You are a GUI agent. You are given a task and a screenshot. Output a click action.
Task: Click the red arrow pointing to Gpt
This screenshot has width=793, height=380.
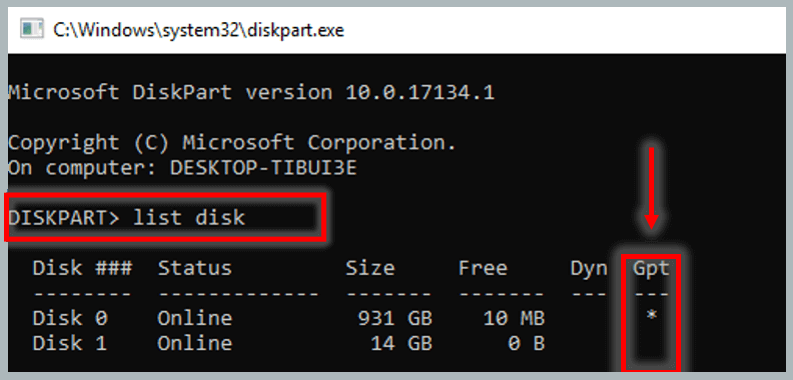pos(651,188)
